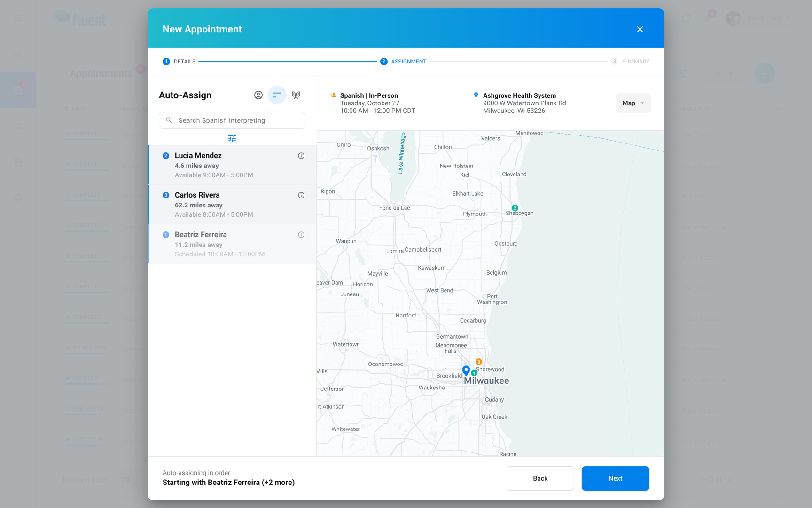
Task: Switch to broadcast assignment mode icon
Action: [x=296, y=95]
